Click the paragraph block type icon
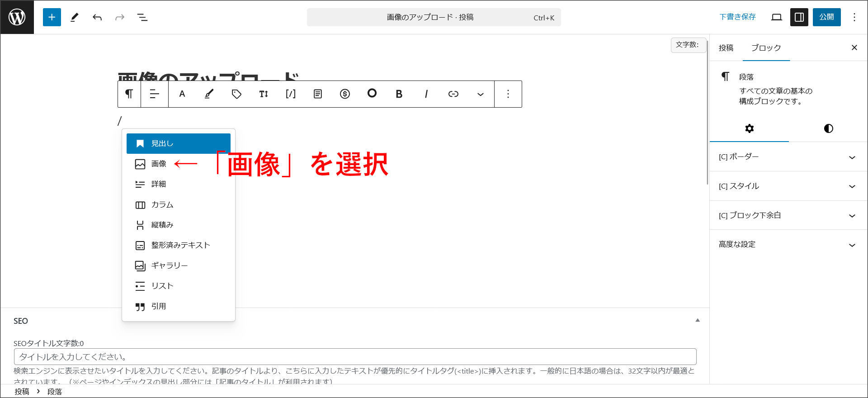 coord(129,94)
